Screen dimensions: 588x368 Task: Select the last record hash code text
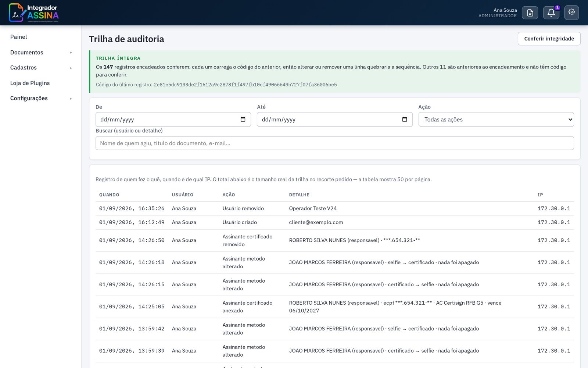[x=245, y=85]
